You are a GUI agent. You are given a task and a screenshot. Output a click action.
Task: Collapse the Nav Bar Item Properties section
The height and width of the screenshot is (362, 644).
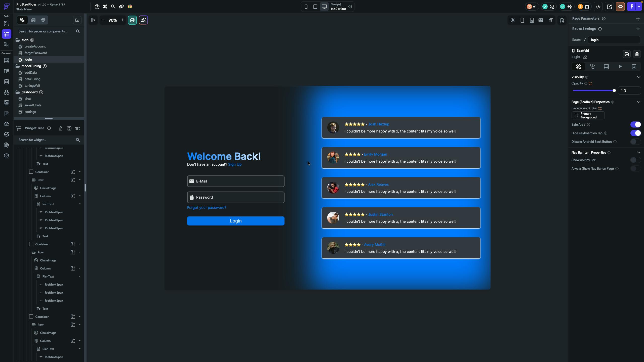(x=638, y=153)
